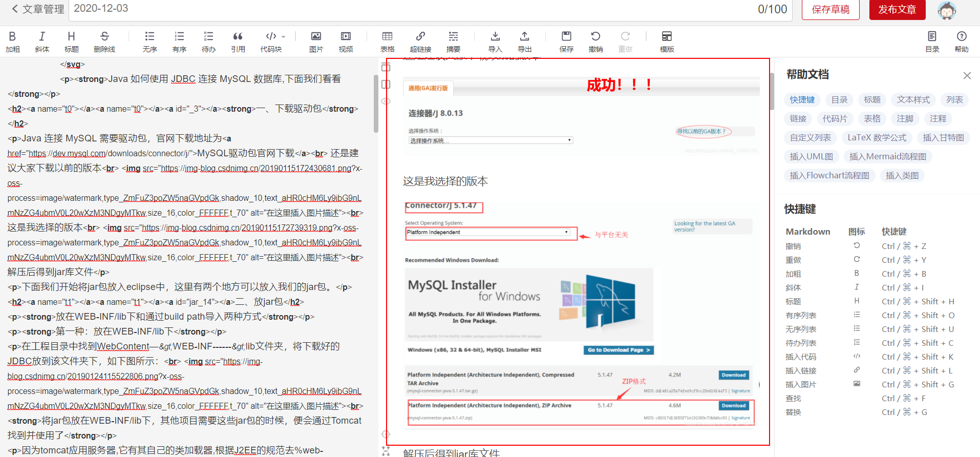980x457 pixels.
Task: Select the LaTeX 数学公式 help tag
Action: 877,138
